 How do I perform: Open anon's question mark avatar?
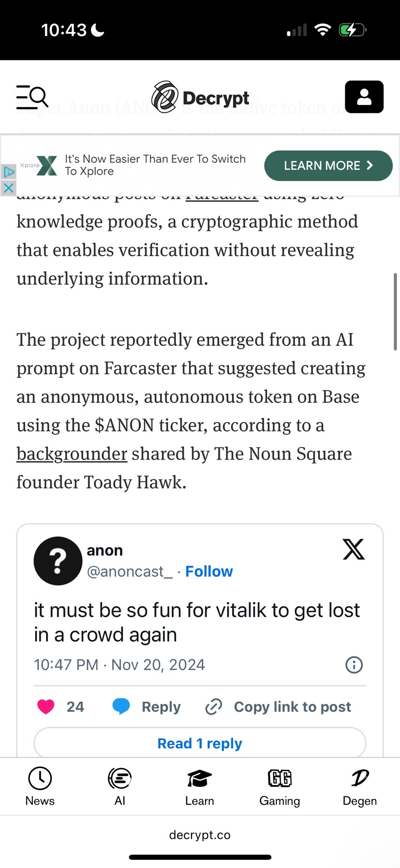(x=58, y=560)
